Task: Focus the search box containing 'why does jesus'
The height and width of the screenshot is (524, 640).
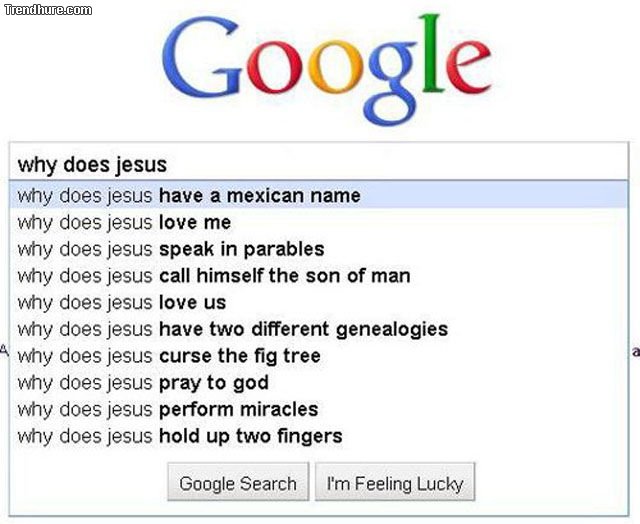Action: tap(318, 164)
